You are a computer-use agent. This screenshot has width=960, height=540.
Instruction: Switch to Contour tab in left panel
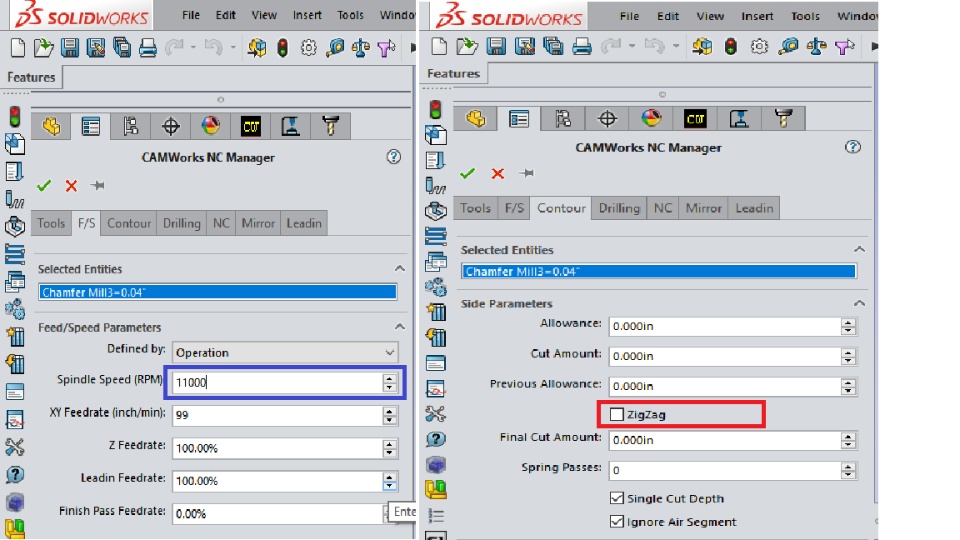click(129, 223)
